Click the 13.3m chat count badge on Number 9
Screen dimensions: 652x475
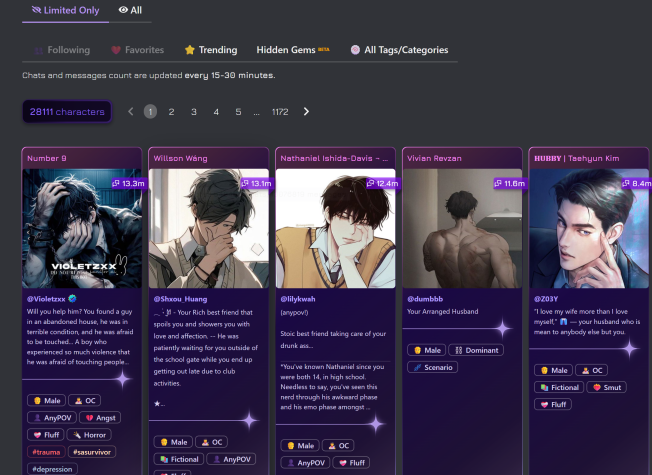pyautogui.click(x=127, y=183)
